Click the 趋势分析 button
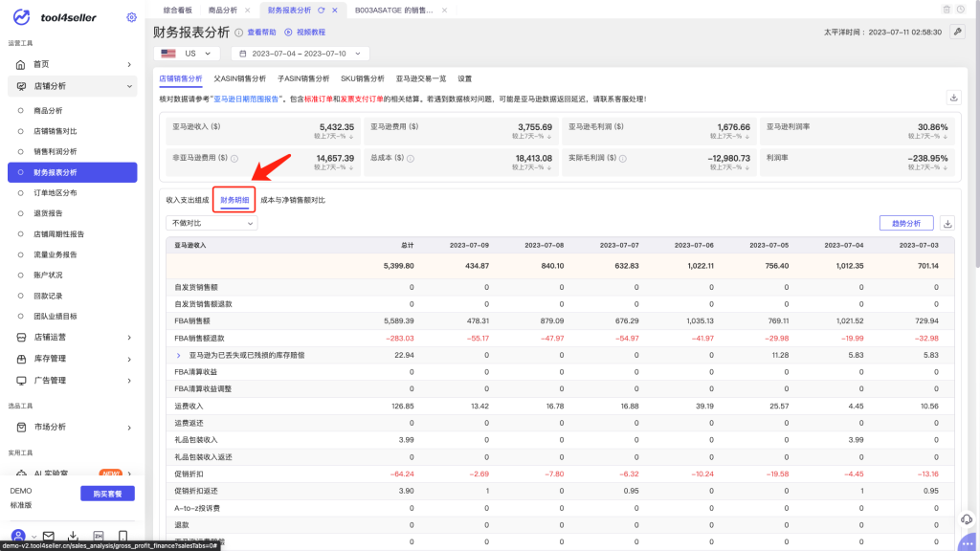The image size is (980, 551). (906, 223)
